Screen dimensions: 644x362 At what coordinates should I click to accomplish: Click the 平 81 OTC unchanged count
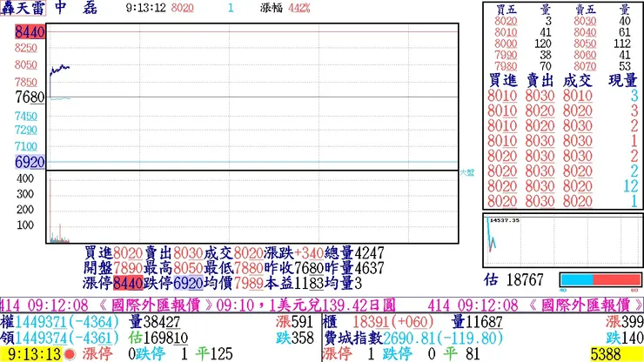461,354
